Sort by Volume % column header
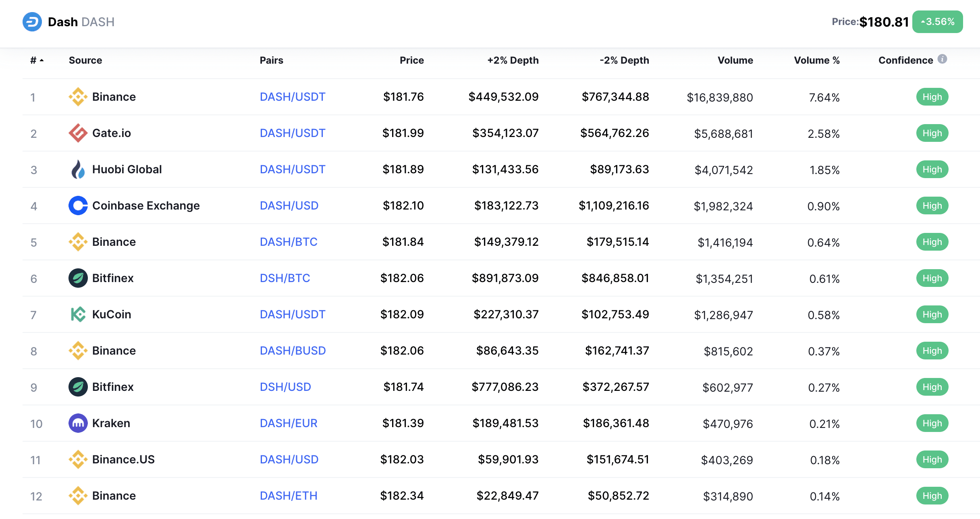The width and height of the screenshot is (980, 519). coord(817,60)
